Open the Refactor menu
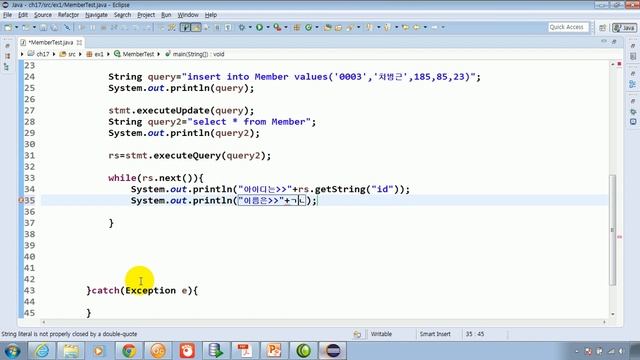Screen dimensions: 640x360 (68, 15)
